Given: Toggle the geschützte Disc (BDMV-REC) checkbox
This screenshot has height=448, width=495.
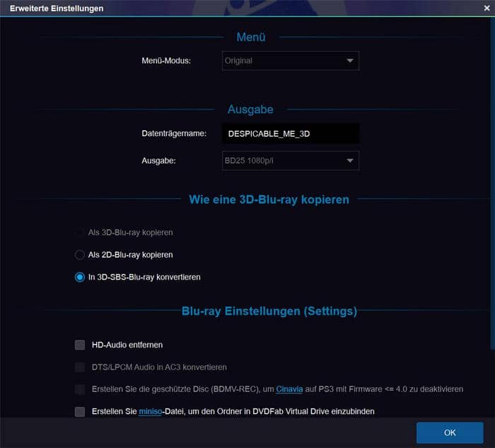Looking at the screenshot, I should pyautogui.click(x=80, y=389).
